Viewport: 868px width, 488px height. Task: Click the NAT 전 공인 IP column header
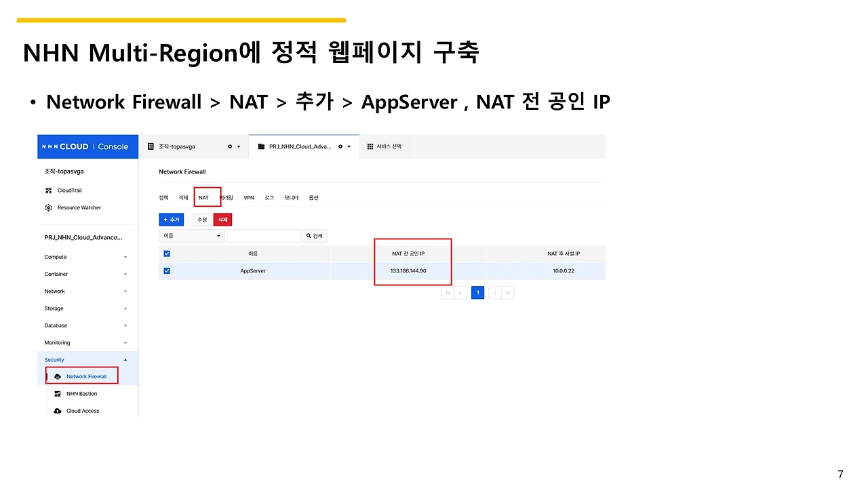tap(408, 253)
